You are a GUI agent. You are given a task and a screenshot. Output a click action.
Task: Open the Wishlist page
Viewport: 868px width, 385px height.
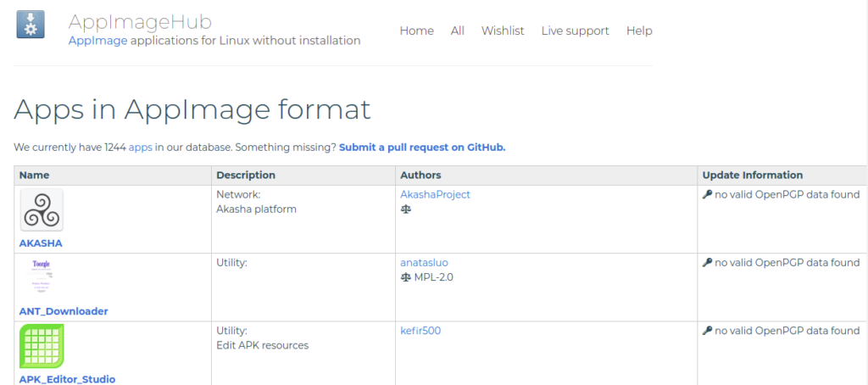[x=503, y=31]
